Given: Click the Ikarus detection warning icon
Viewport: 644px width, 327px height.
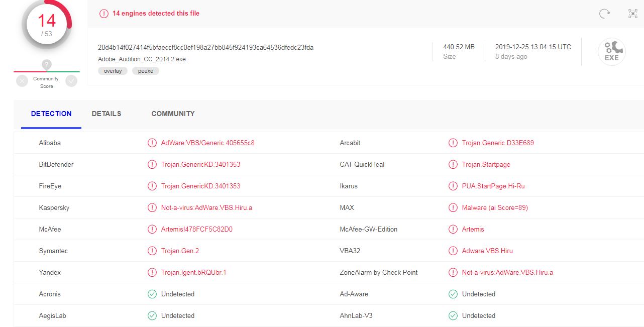Looking at the screenshot, I should (x=453, y=186).
